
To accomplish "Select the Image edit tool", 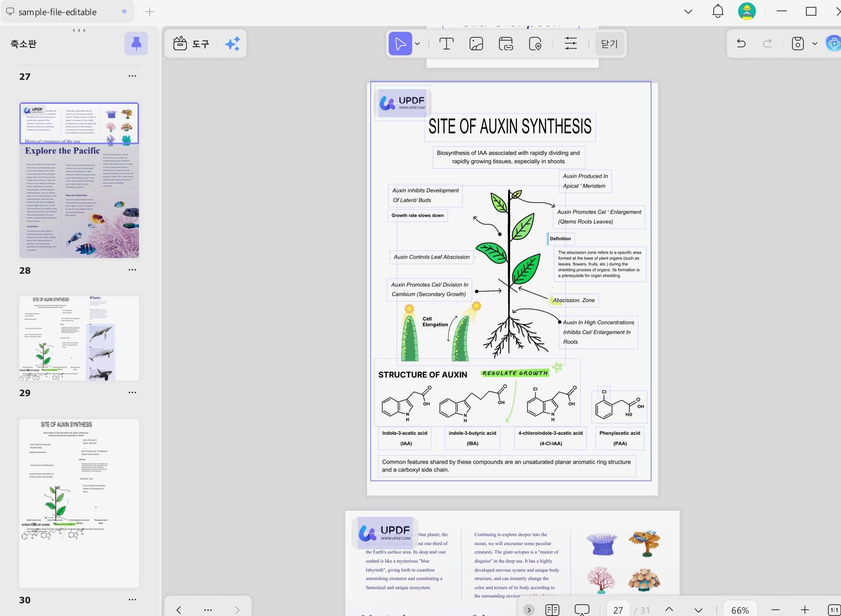I will tap(476, 44).
